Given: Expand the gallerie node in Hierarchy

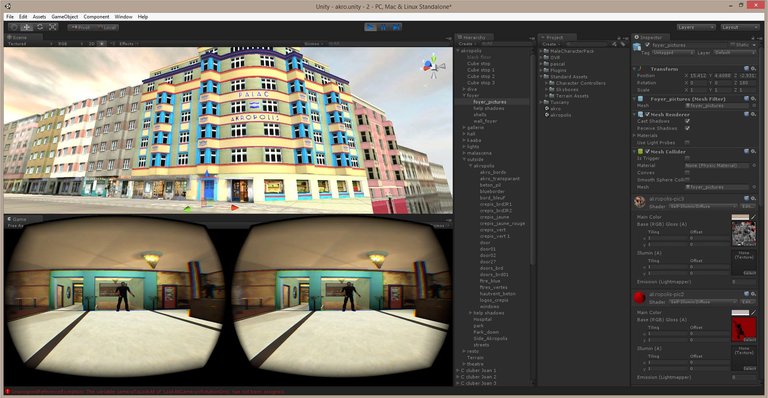Looking at the screenshot, I should coord(464,127).
